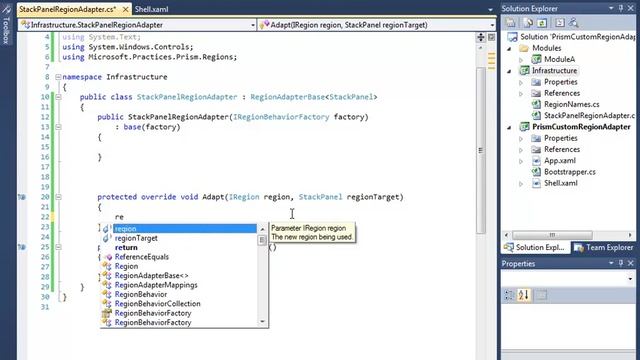Click the Properties icon in Solution Explorer toolbar

[511, 23]
